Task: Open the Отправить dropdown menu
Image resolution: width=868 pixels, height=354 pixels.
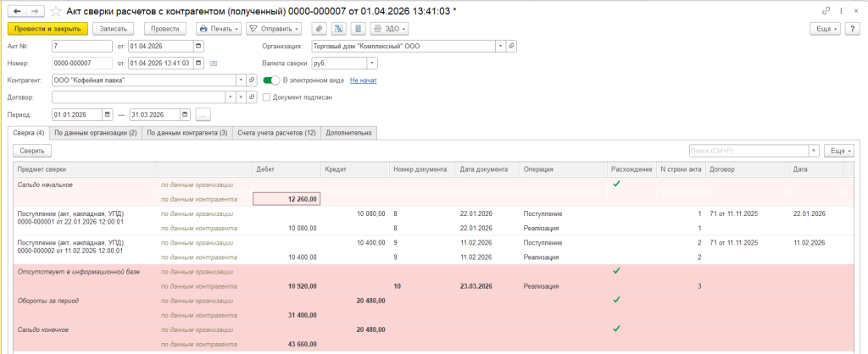Action: pos(269,29)
